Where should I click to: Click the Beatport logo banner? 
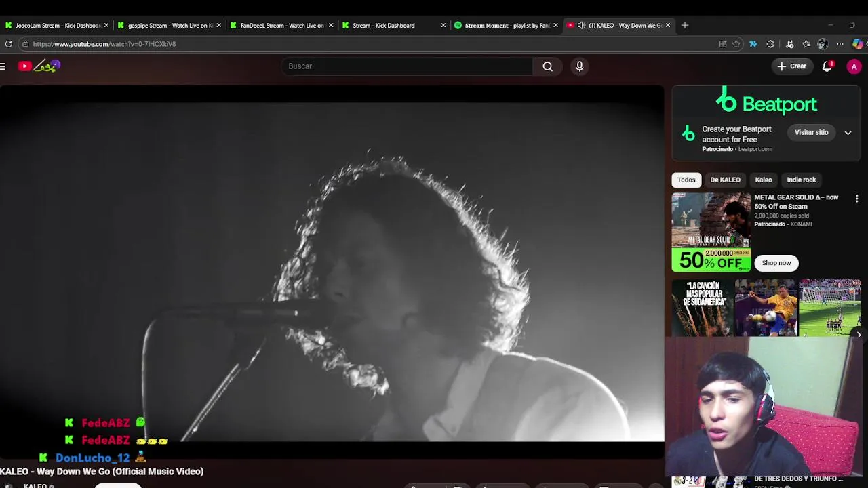(766, 102)
